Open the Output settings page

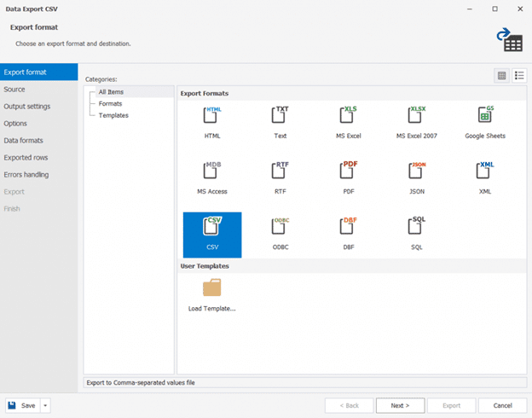coord(27,107)
